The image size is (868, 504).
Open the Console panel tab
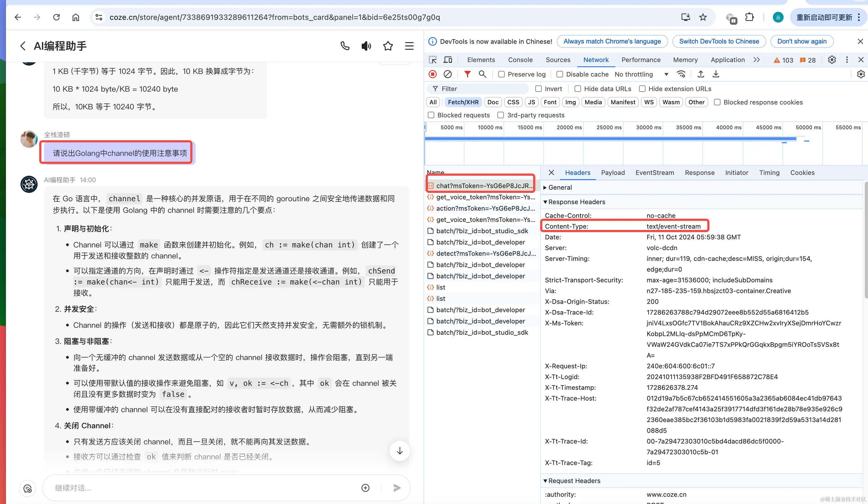coord(520,60)
